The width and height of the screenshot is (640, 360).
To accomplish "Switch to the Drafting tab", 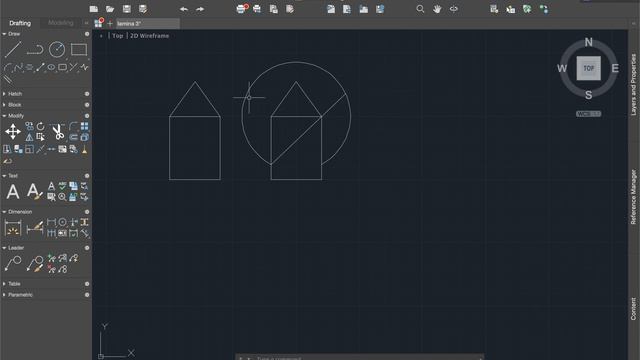I will pos(20,23).
